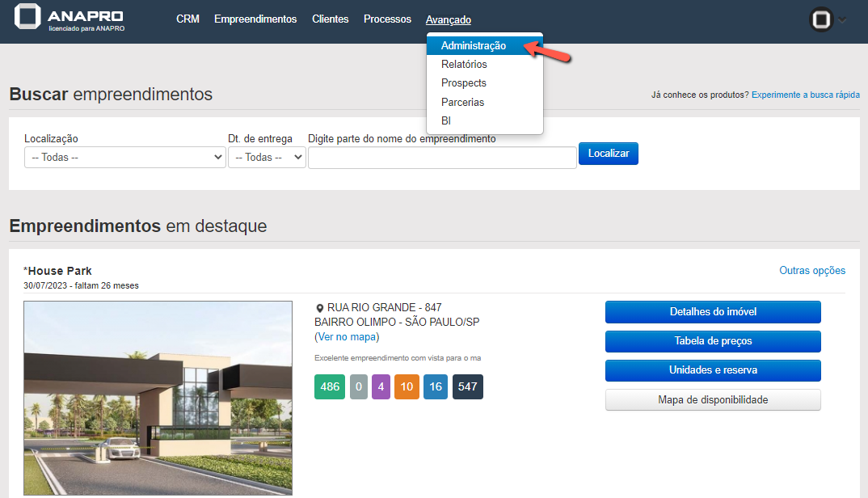
Task: Click the purple 4 units badge
Action: pos(381,387)
